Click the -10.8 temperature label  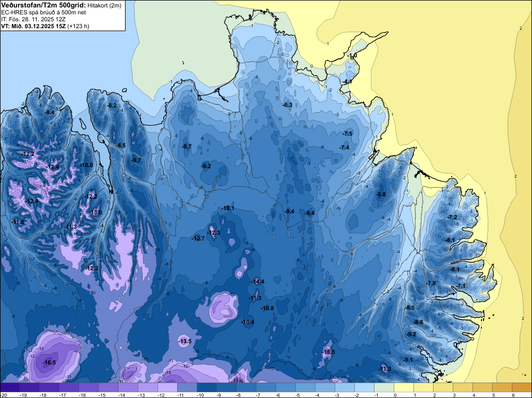click(x=268, y=309)
